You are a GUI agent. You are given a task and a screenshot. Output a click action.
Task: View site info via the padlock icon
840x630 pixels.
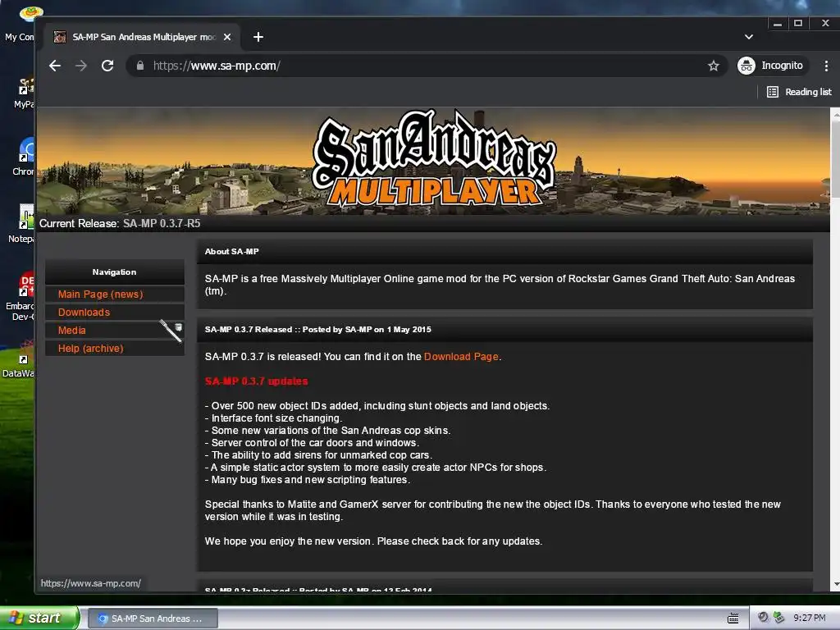pos(140,66)
